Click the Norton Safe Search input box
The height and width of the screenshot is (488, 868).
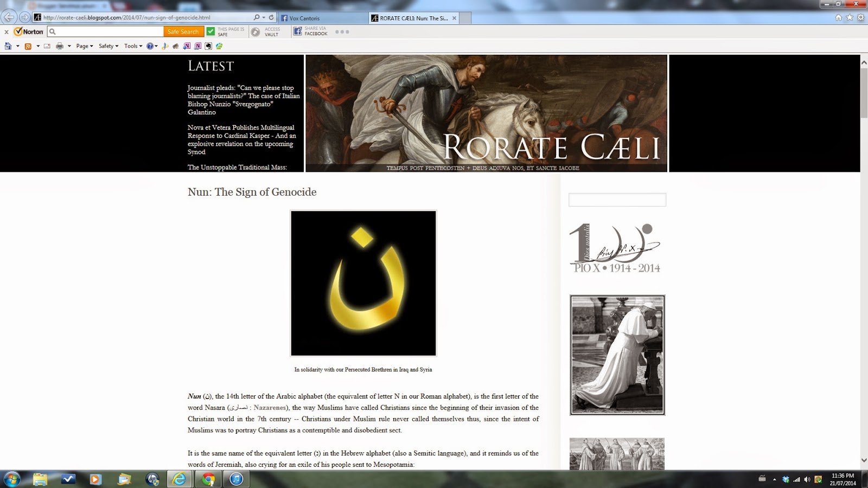point(106,32)
